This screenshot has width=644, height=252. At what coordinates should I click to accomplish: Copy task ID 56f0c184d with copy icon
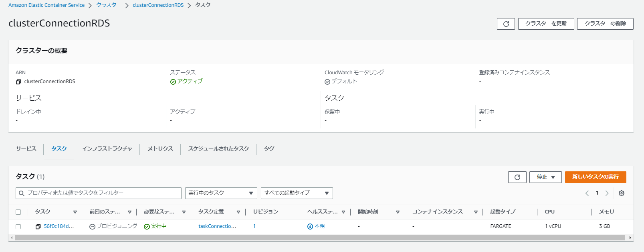[x=38, y=227]
